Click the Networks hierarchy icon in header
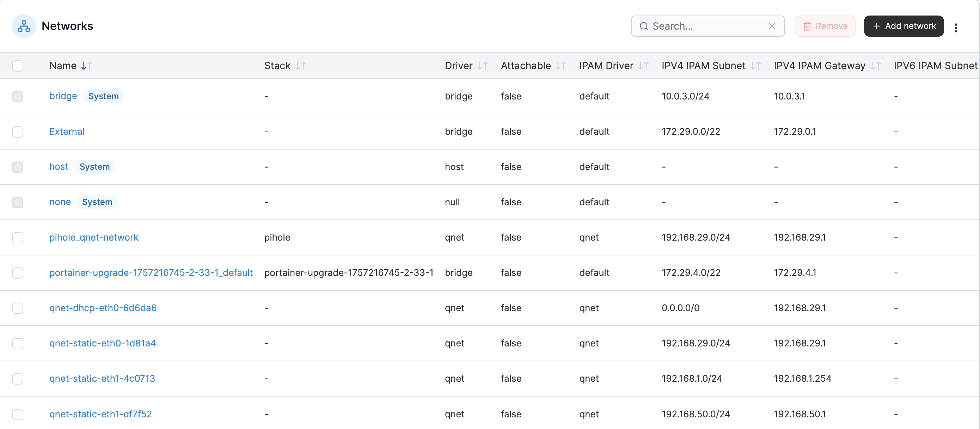Image resolution: width=980 pixels, height=429 pixels. pos(24,26)
